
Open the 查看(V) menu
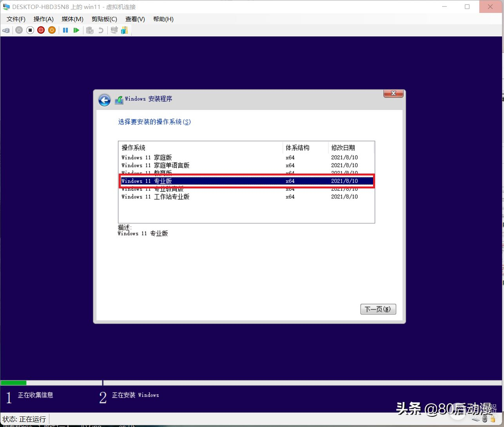coord(135,19)
